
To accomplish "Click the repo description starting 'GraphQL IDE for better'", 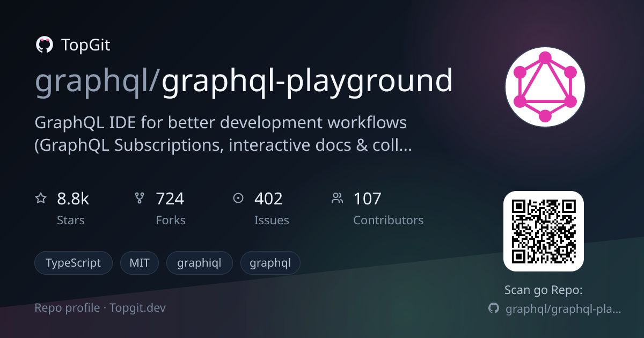I will pyautogui.click(x=223, y=134).
